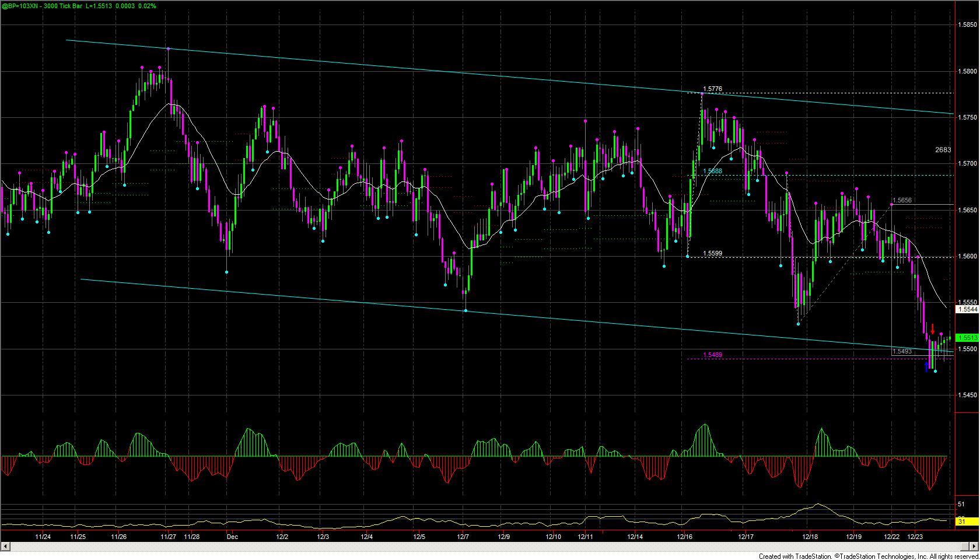
Task: Click the 12/11 date label
Action: 586,536
